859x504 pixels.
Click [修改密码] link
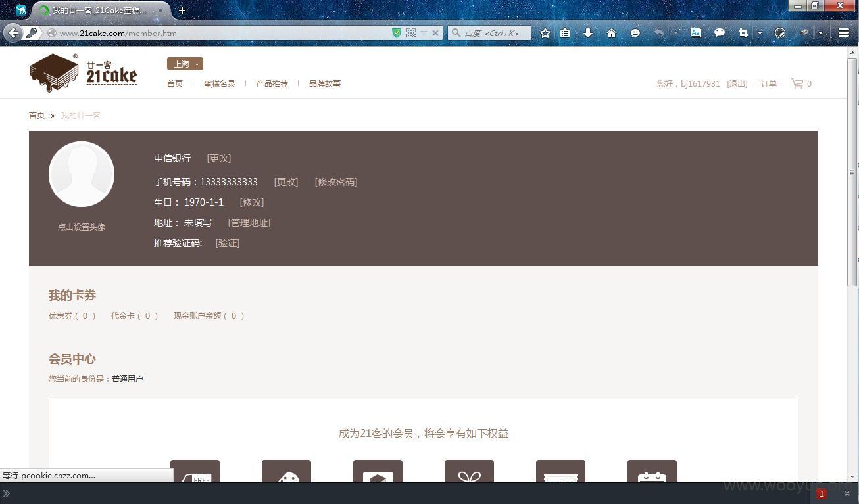click(336, 182)
